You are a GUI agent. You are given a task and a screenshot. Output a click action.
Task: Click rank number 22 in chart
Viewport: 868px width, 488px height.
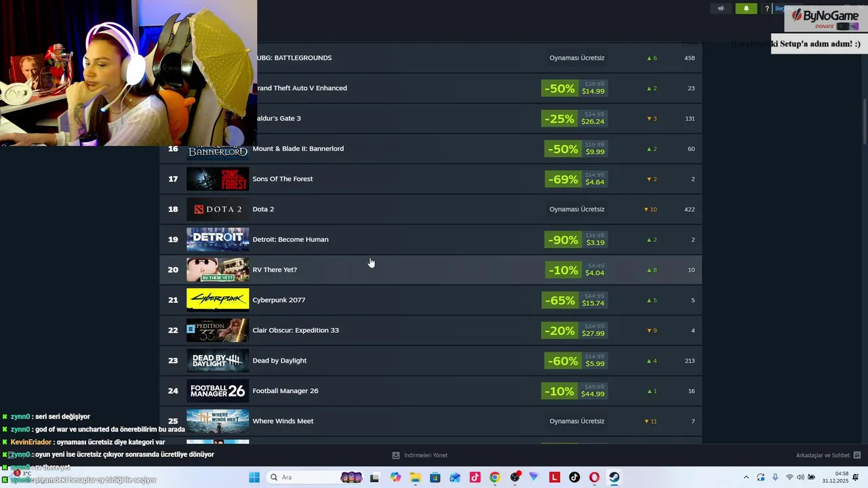173,330
